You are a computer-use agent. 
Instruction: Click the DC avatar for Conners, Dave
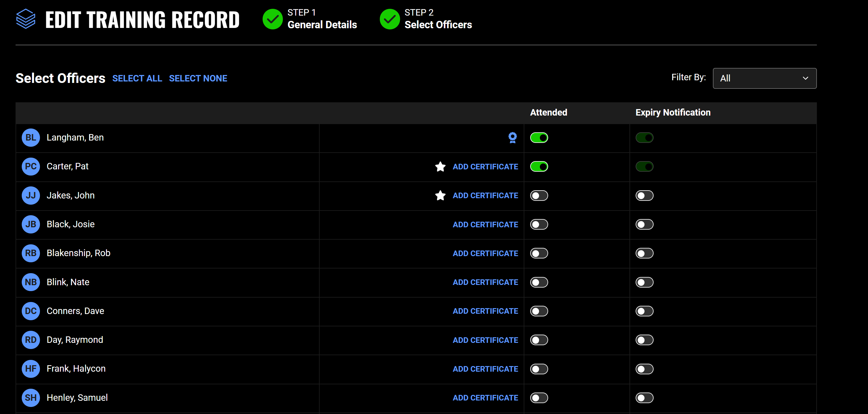(31, 311)
